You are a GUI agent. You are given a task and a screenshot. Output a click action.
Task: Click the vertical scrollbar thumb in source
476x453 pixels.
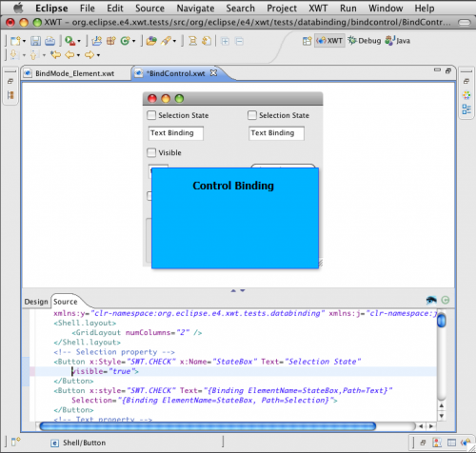point(441,321)
